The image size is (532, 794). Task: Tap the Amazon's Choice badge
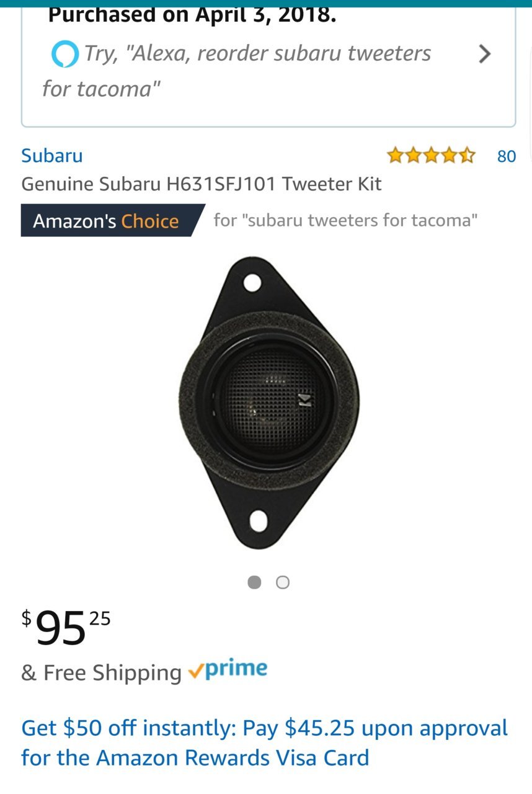tap(113, 221)
